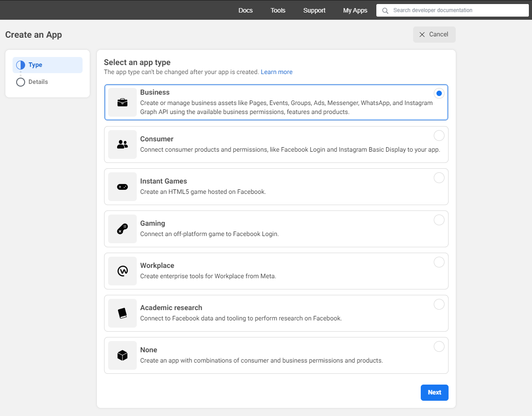Click the Workplace title text
The image size is (532, 416).
(x=157, y=265)
